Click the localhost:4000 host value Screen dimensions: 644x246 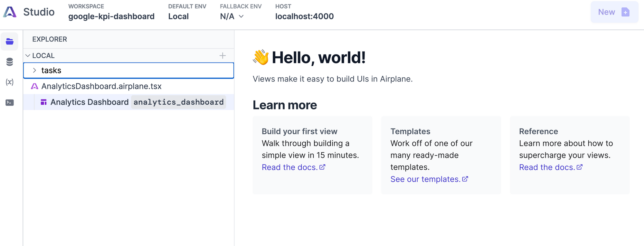tap(304, 16)
